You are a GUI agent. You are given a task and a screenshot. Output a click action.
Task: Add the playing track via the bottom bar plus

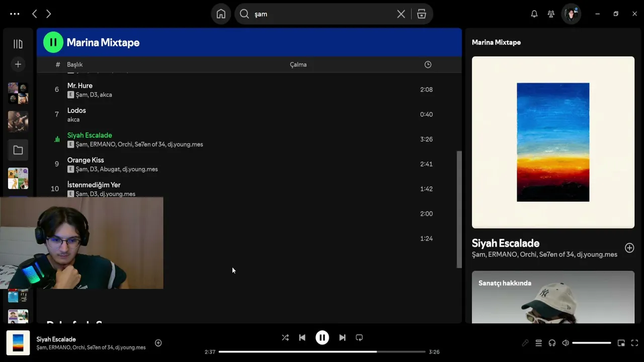click(158, 343)
